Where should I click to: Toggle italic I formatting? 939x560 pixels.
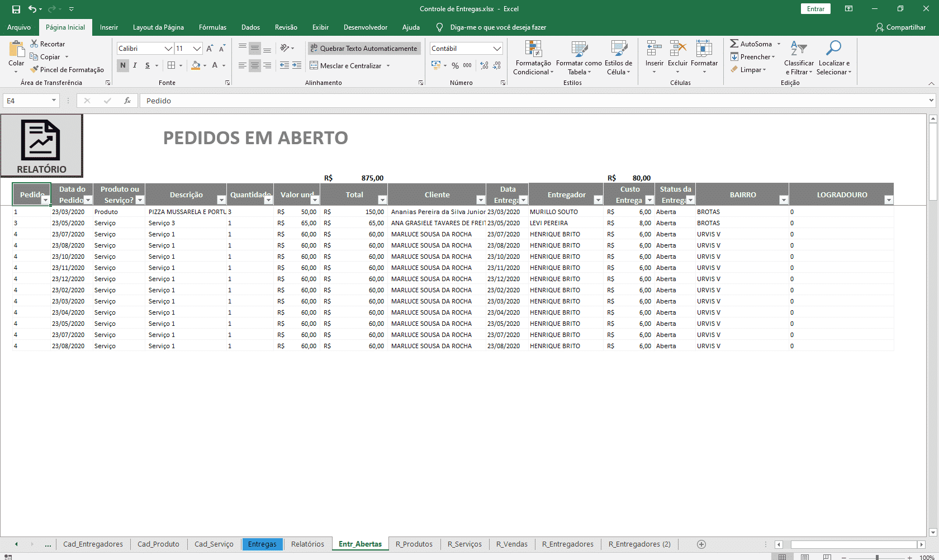coord(135,65)
